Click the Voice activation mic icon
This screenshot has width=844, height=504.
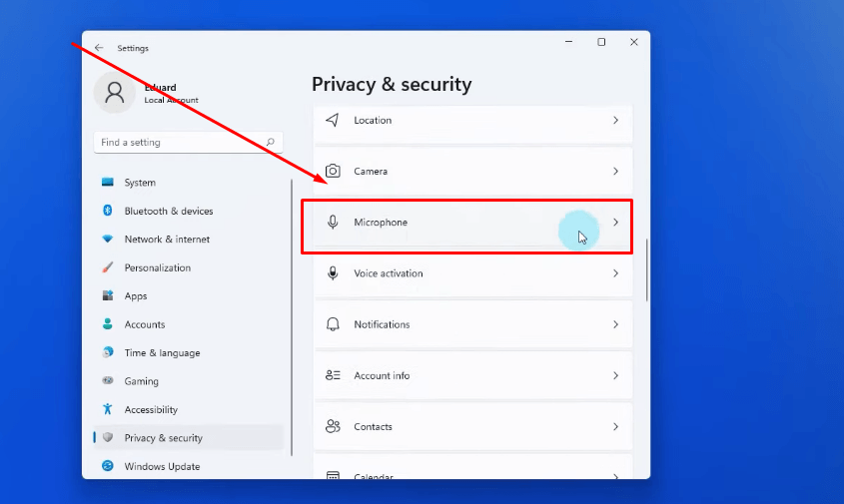(333, 273)
